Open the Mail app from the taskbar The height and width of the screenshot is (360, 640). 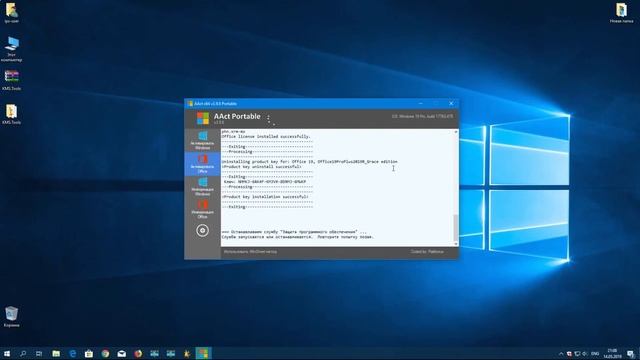(122, 353)
